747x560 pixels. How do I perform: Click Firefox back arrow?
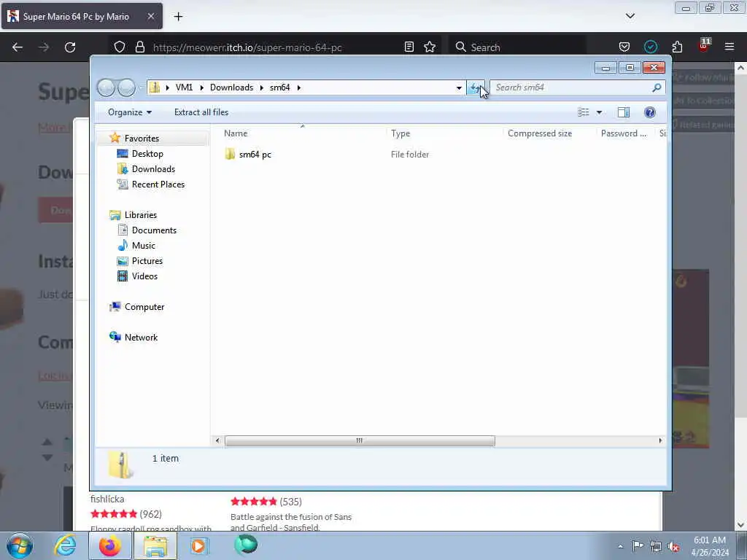[18, 47]
